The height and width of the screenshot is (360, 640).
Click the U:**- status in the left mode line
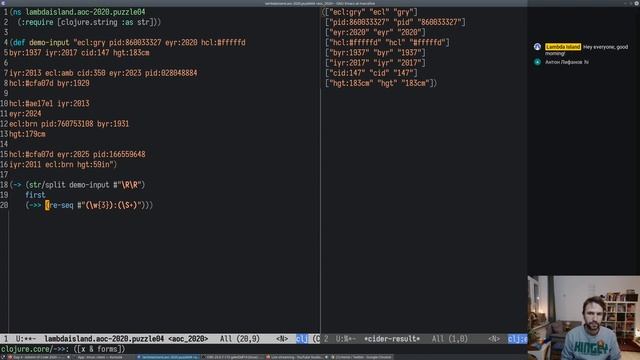[26, 339]
